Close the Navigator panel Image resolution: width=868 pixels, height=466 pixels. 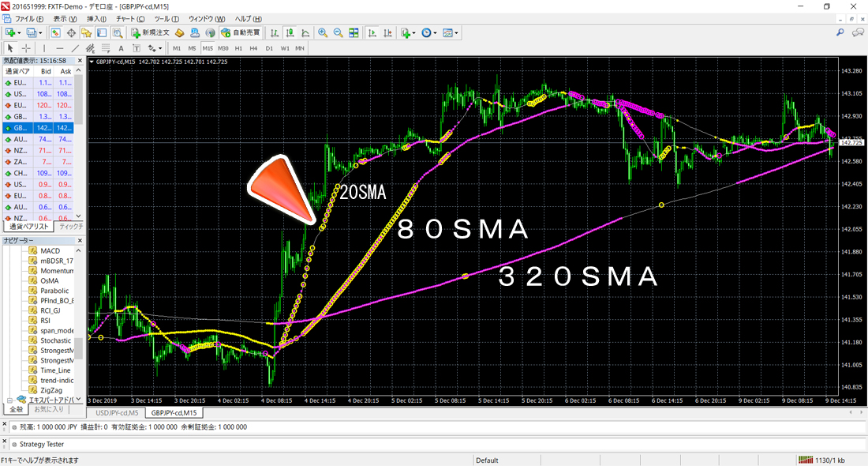(80, 240)
